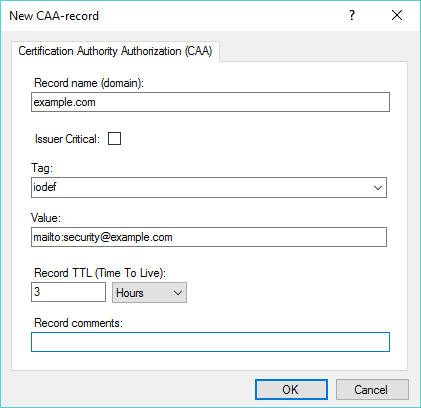The image size is (421, 408).
Task: Close the New CAA-record dialog
Action: point(397,15)
